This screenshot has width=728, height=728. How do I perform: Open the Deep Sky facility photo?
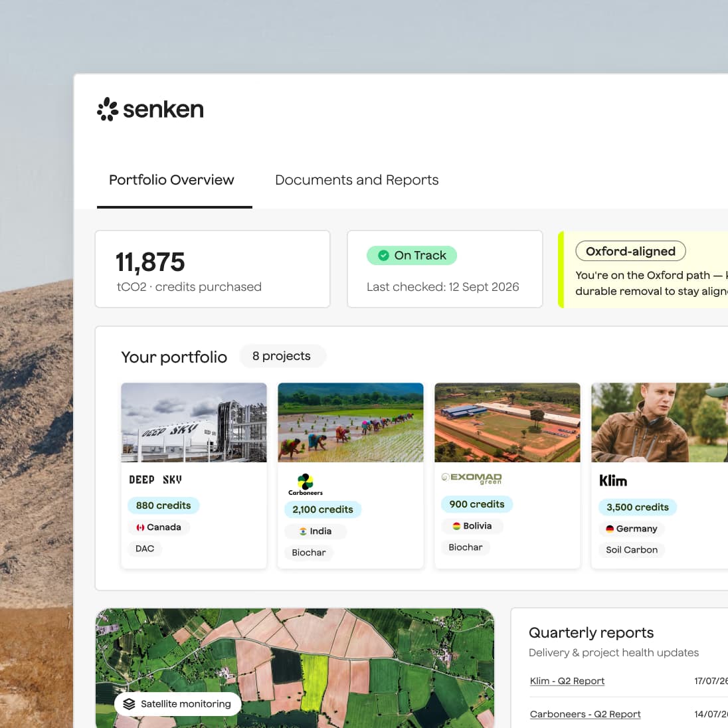[x=193, y=422]
